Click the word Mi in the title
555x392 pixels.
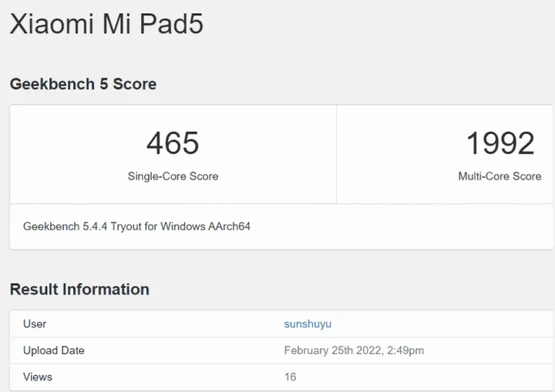(x=119, y=24)
